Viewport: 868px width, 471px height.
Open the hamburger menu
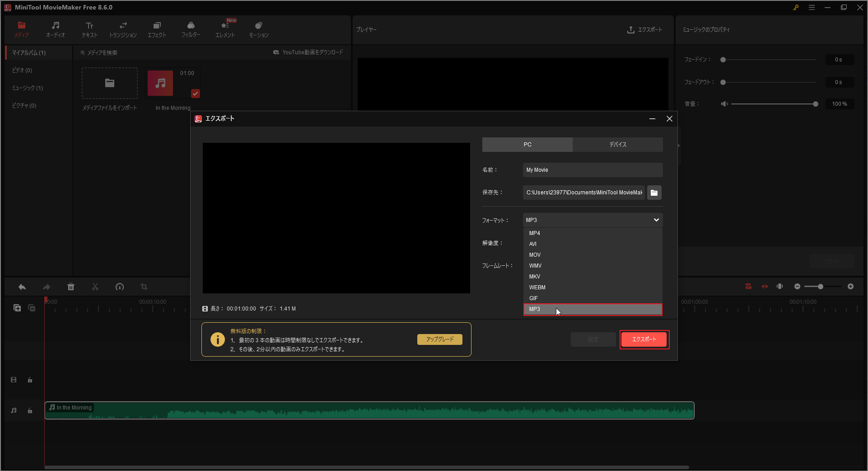tap(812, 7)
